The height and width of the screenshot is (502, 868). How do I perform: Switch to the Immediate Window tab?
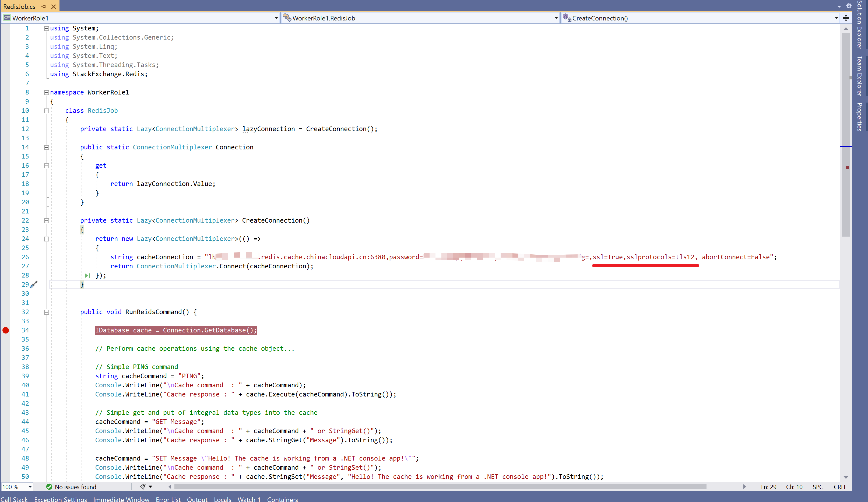(121, 499)
